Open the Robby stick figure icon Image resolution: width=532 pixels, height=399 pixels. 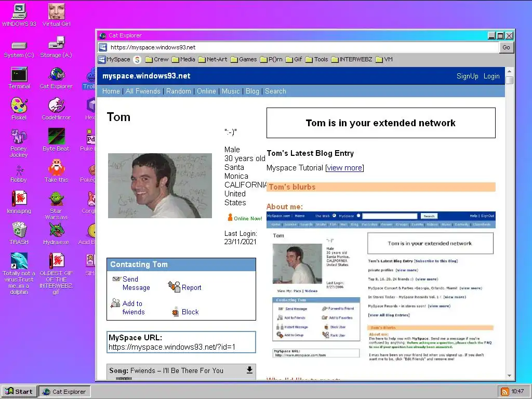point(19,174)
